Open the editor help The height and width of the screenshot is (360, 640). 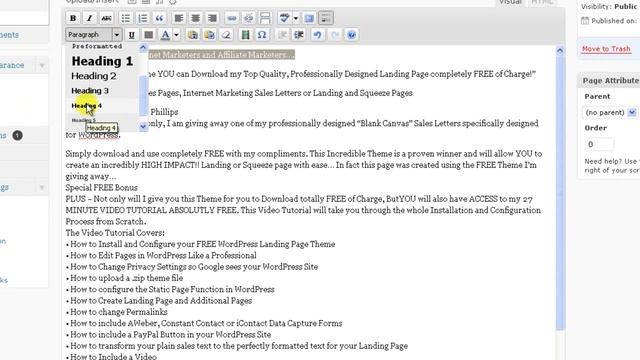[x=351, y=35]
